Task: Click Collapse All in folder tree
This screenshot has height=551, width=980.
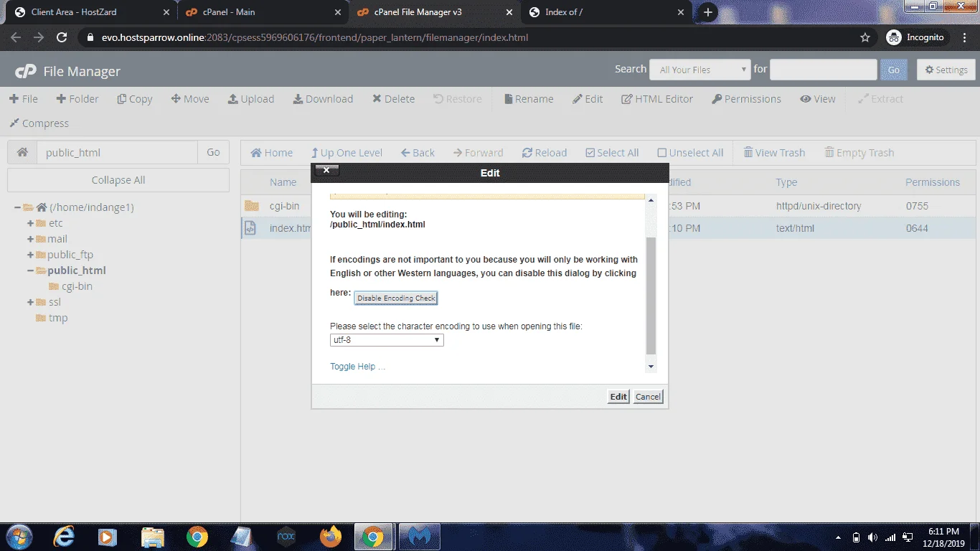Action: 118,180
